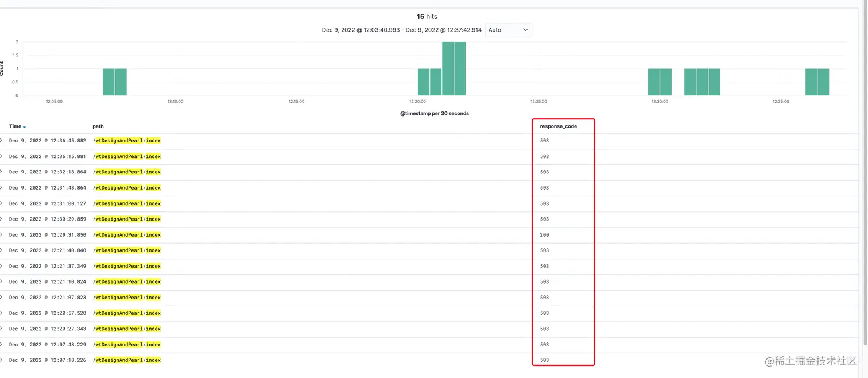Click the 15 hits count label
Screen dimensions: 868x378
[x=427, y=17]
